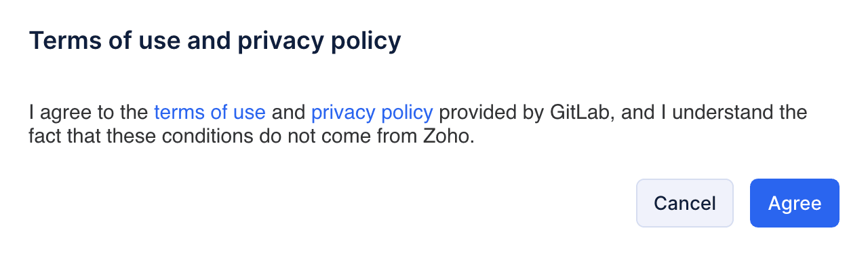Screen dimensions: 868x254
Task: Select the grey Cancel button
Action: tap(684, 203)
